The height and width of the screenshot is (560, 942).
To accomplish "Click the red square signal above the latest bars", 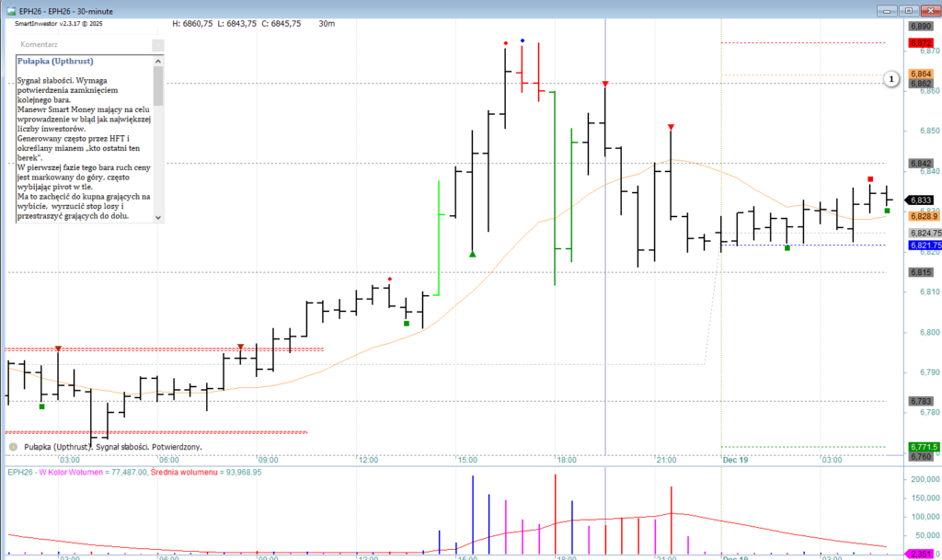I will pyautogui.click(x=870, y=179).
